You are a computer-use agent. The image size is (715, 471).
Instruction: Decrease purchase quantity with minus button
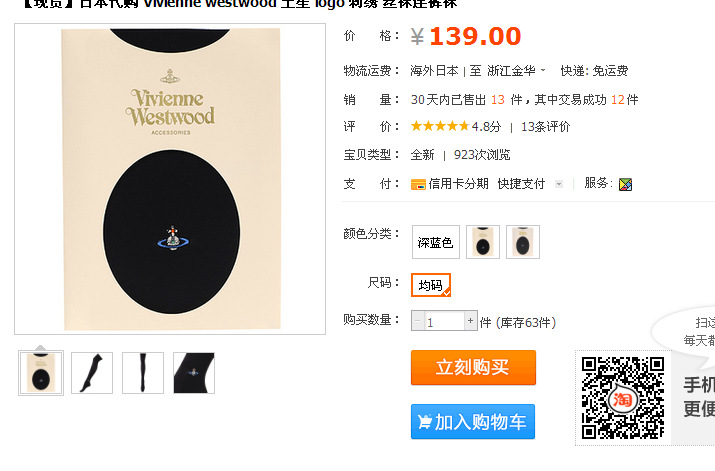418,321
